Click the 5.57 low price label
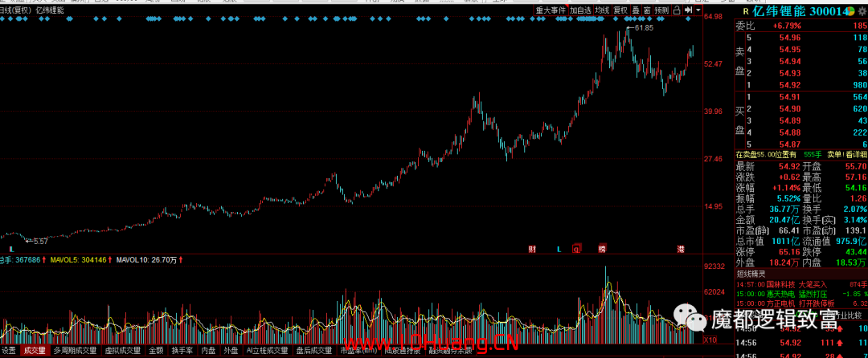This screenshot has height=358, width=868. (x=40, y=242)
